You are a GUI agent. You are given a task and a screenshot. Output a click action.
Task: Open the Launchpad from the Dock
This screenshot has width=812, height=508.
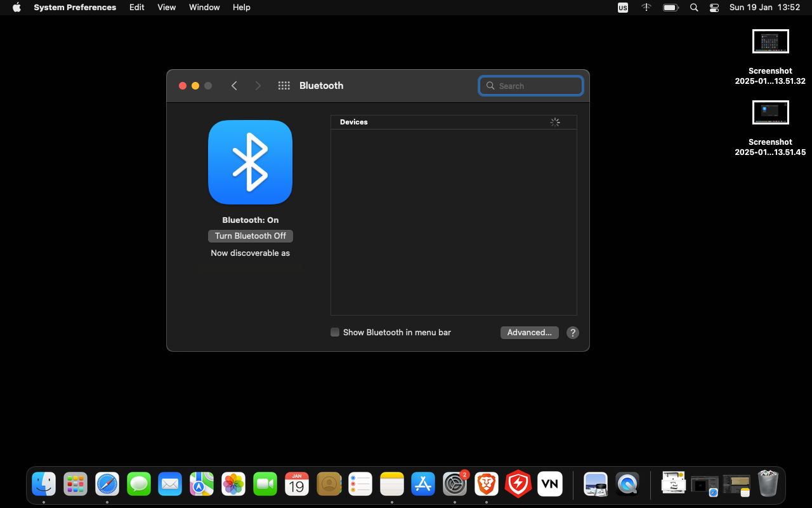(75, 484)
